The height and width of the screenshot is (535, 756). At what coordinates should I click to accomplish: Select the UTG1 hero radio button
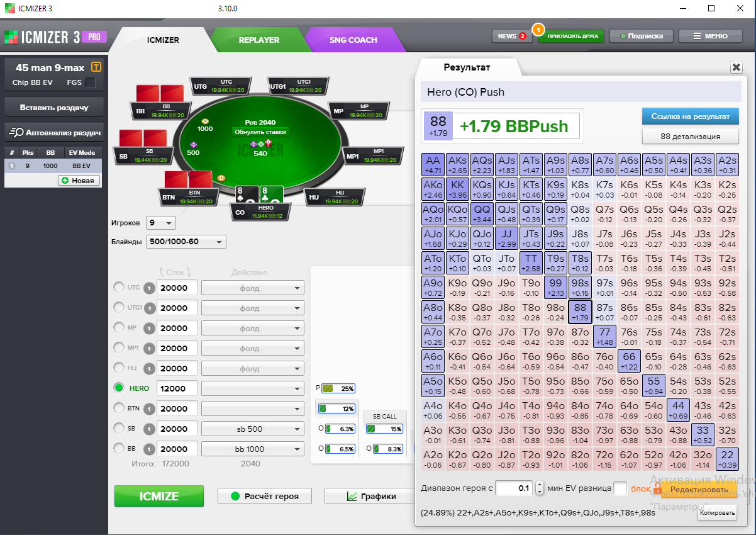click(x=118, y=307)
